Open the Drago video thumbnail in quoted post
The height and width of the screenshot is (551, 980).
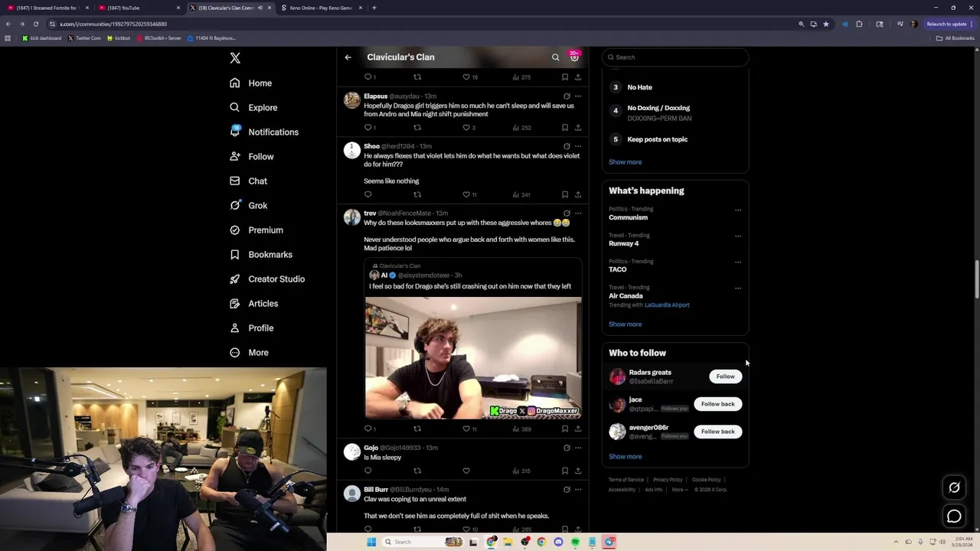pyautogui.click(x=473, y=358)
